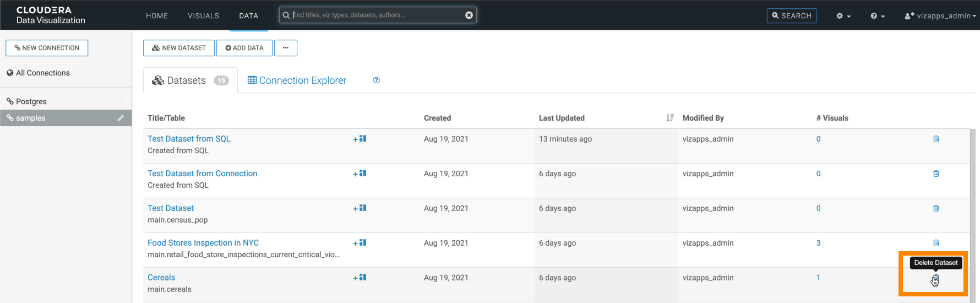This screenshot has width=980, height=303.
Task: Click new visual icon for Cereals dataset
Action: pyautogui.click(x=360, y=278)
